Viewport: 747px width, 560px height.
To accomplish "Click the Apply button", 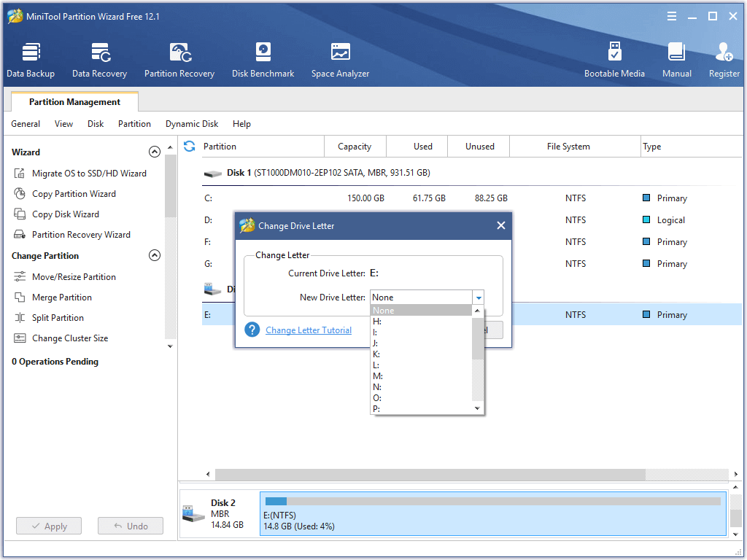I will point(49,526).
